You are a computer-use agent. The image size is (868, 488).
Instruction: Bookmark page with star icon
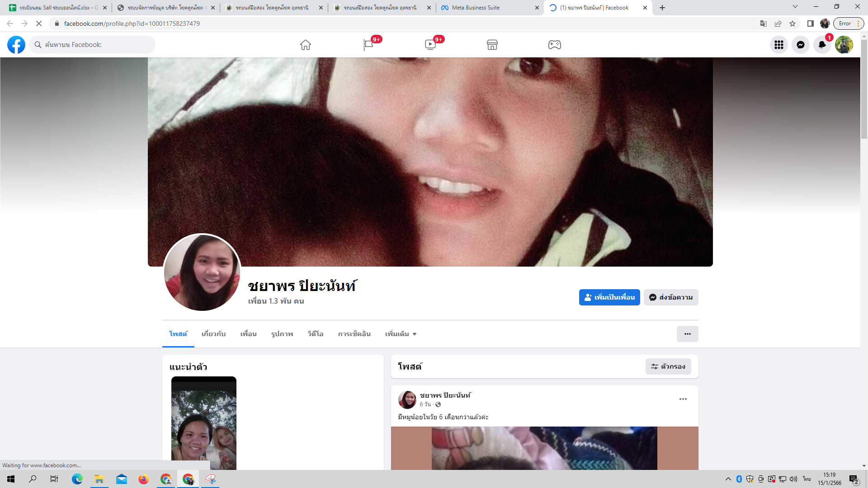(793, 23)
